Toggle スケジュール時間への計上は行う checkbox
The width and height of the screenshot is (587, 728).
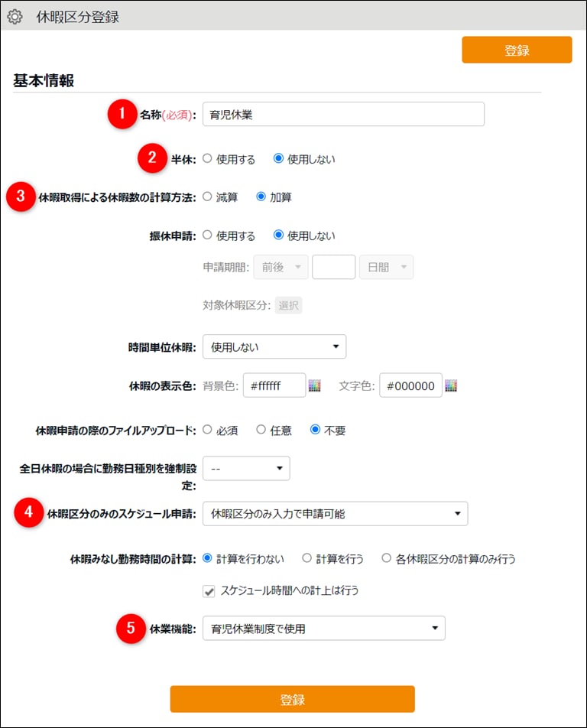click(209, 590)
